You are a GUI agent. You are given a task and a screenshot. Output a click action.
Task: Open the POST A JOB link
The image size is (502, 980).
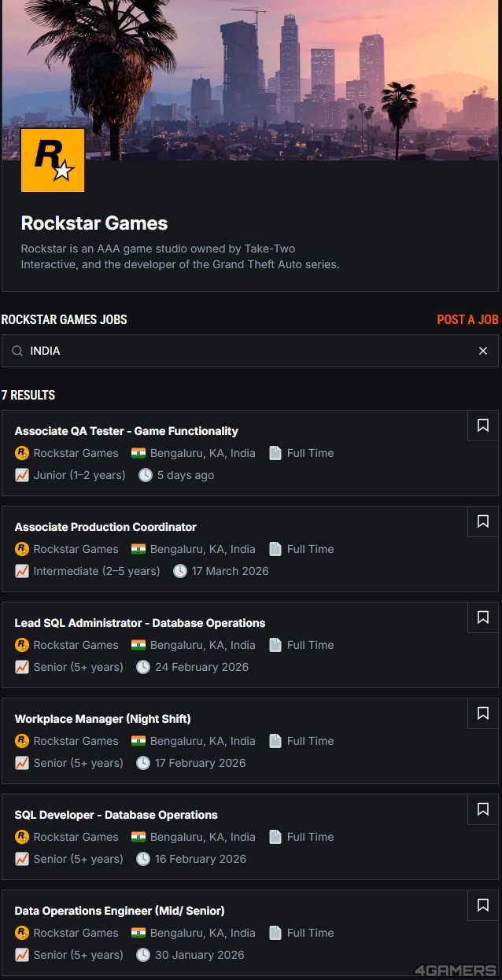(467, 319)
